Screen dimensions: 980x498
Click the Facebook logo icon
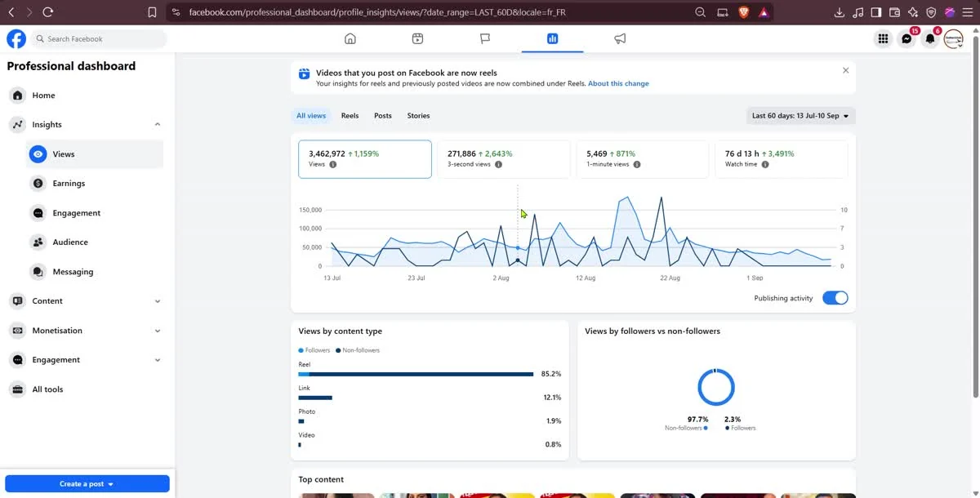(16, 38)
